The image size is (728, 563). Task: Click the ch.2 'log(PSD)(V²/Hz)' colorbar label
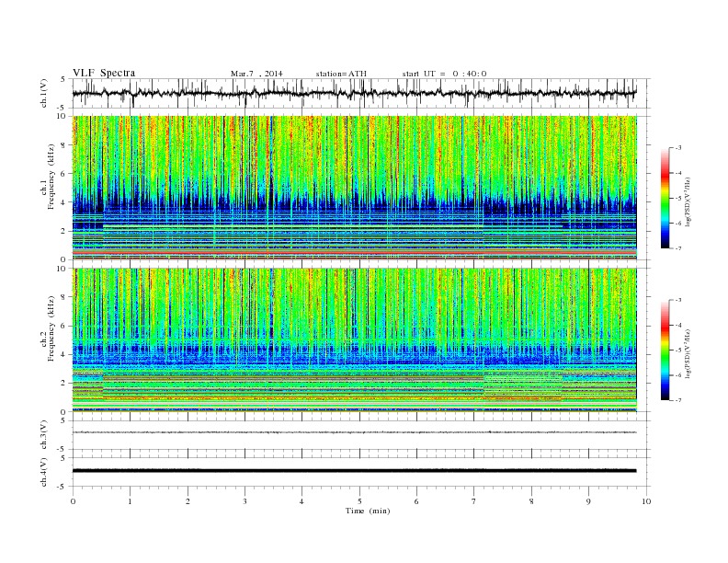coord(688,353)
